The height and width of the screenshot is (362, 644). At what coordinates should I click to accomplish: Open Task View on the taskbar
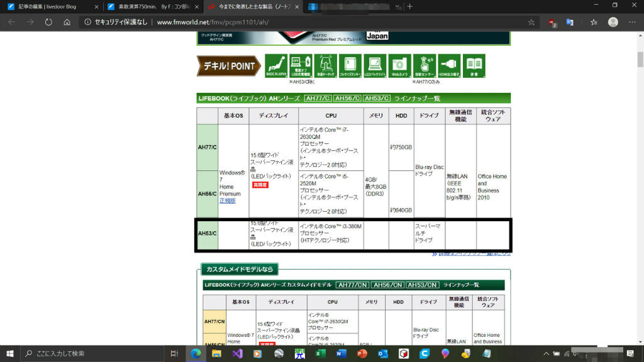tap(174, 353)
